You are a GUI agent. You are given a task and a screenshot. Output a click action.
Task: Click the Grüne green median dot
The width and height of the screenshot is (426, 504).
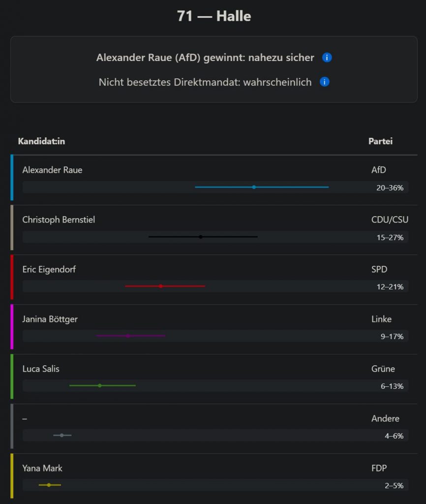pos(100,385)
